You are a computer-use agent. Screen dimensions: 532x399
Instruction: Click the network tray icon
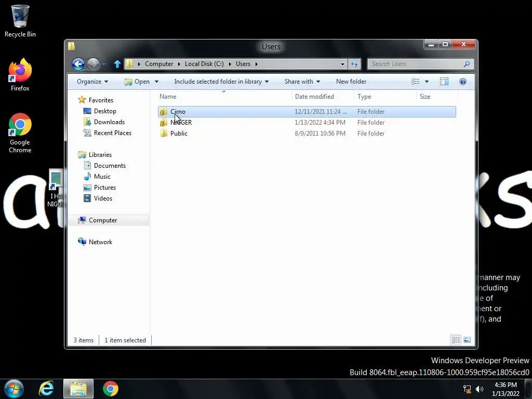tap(467, 389)
